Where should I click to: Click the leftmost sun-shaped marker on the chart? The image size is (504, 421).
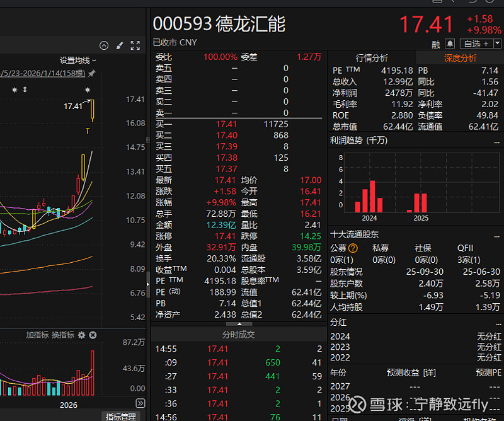(14, 89)
